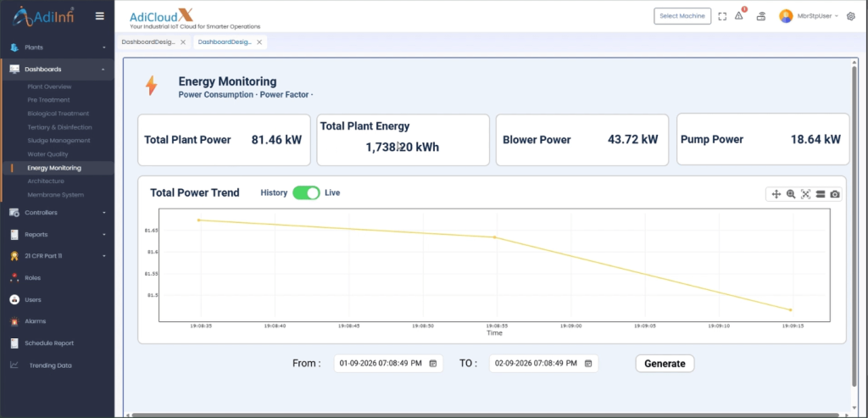Screen dimensions: 868x418
Task: Click the Generate button
Action: tap(665, 364)
